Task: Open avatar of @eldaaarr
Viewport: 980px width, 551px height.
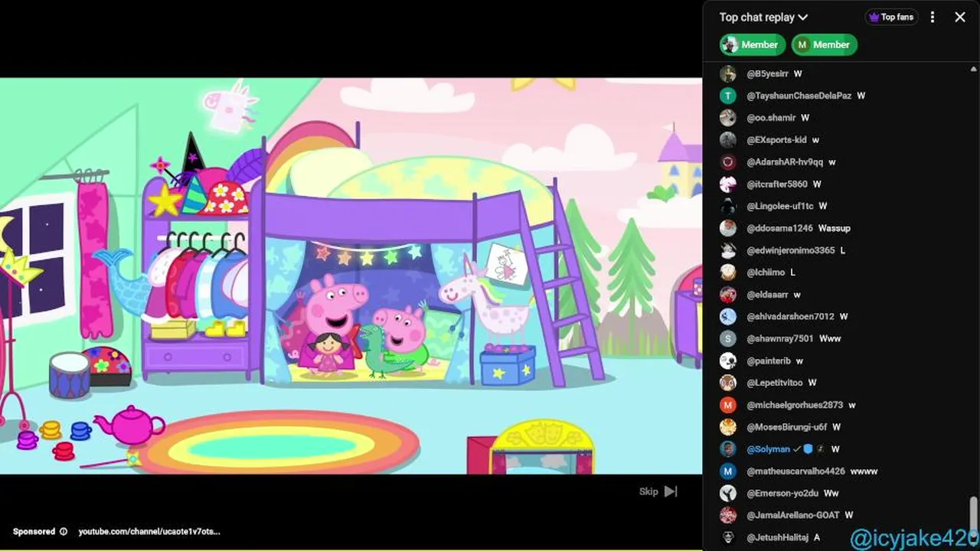Action: [728, 295]
